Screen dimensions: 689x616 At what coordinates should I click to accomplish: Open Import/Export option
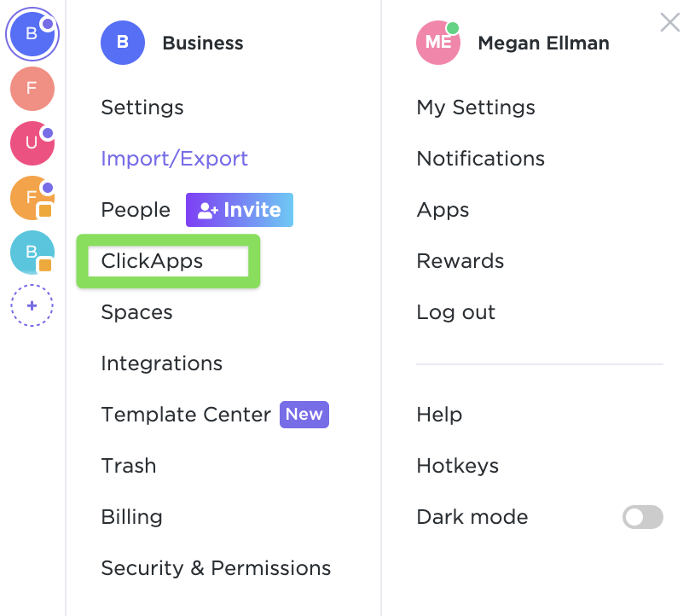pos(174,159)
